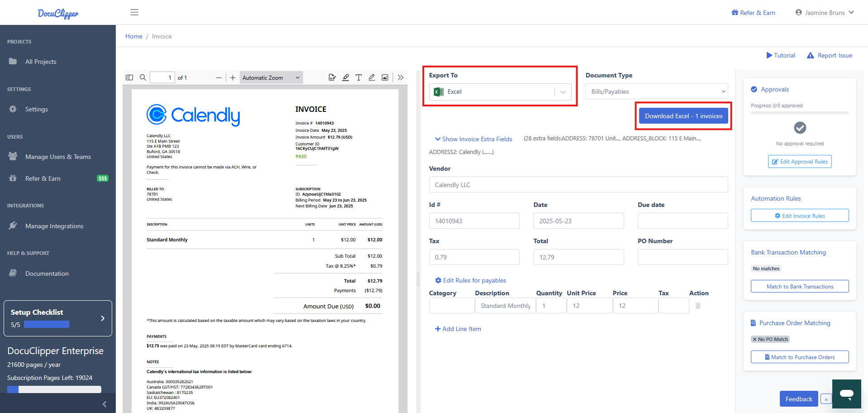
Task: Zoom in on the invoice preview
Action: point(232,77)
